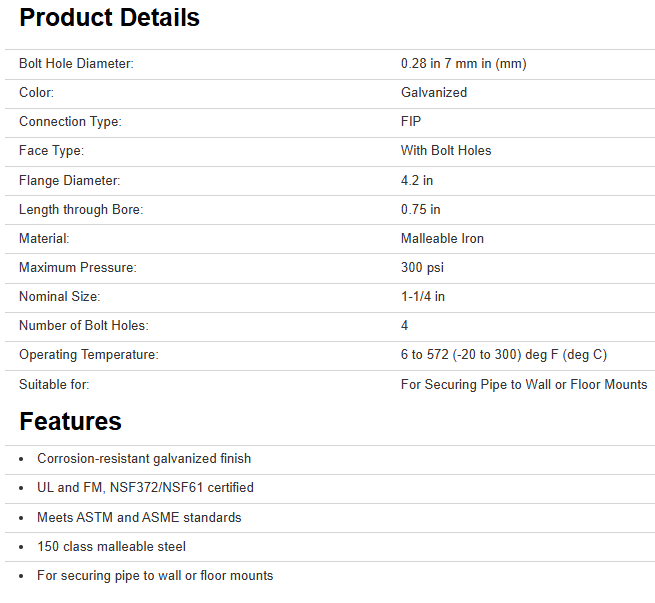Click the Galvanized color value
Image resolution: width=655 pixels, height=603 pixels.
(434, 93)
